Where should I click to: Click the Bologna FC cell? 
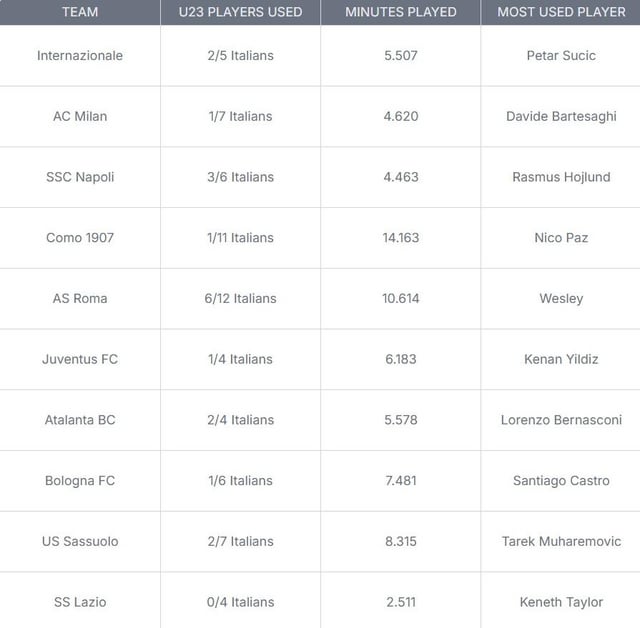point(80,481)
